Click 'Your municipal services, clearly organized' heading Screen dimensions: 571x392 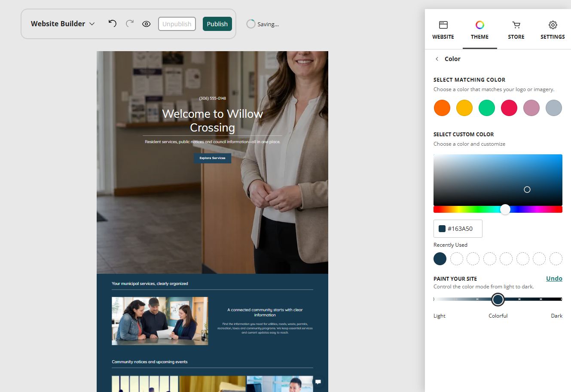coord(150,284)
